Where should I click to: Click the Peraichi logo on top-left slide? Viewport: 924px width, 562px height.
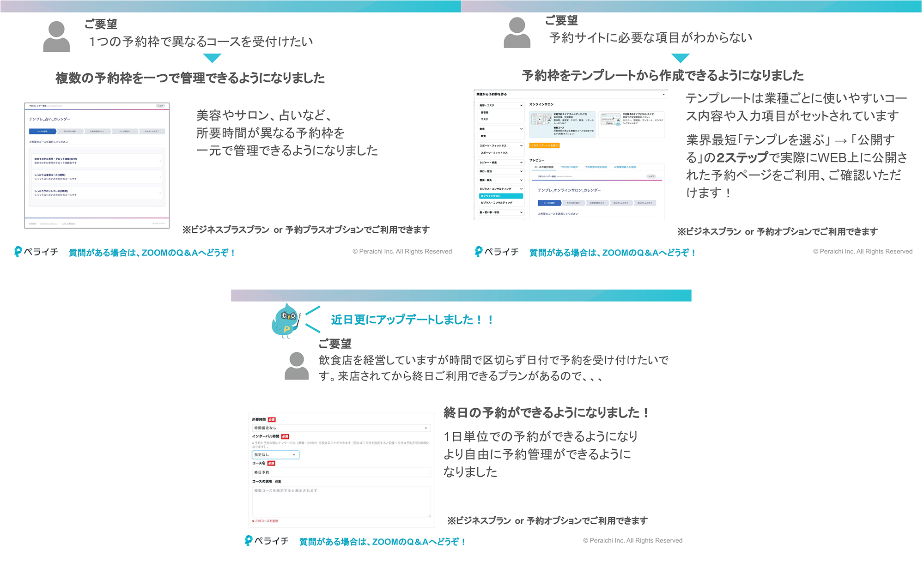[36, 252]
